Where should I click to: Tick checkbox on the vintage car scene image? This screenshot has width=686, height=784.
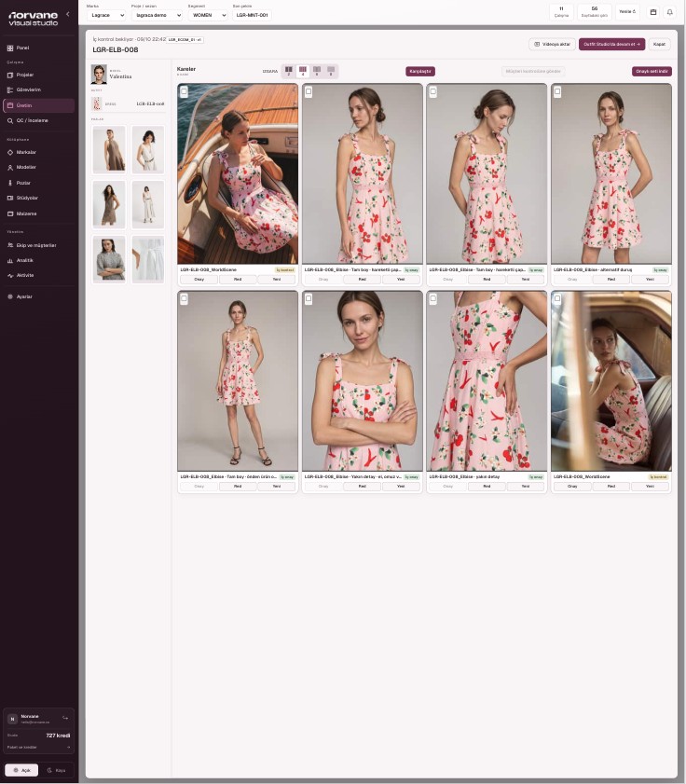[x=557, y=298]
